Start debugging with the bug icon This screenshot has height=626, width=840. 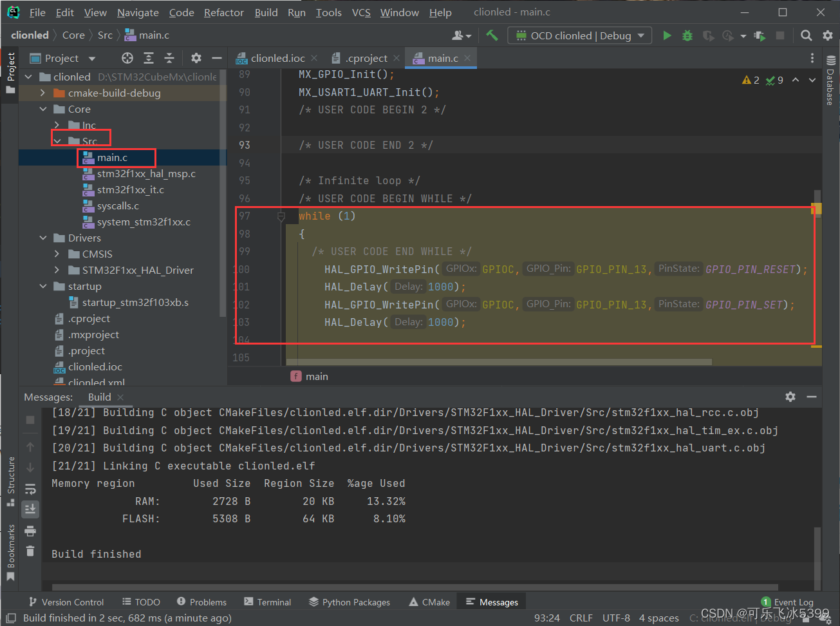pos(687,35)
